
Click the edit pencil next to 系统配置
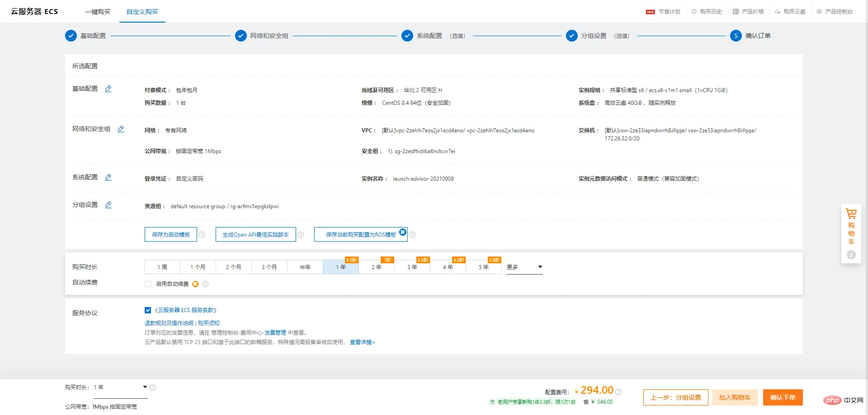pos(108,177)
